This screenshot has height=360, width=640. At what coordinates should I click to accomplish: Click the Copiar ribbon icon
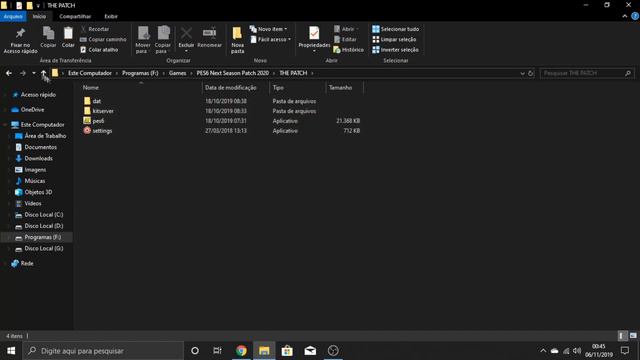point(48,37)
